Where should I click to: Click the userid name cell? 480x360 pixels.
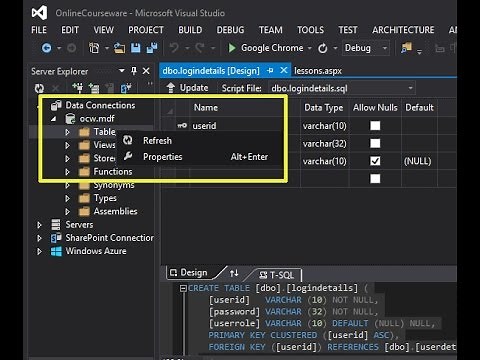[x=204, y=126]
